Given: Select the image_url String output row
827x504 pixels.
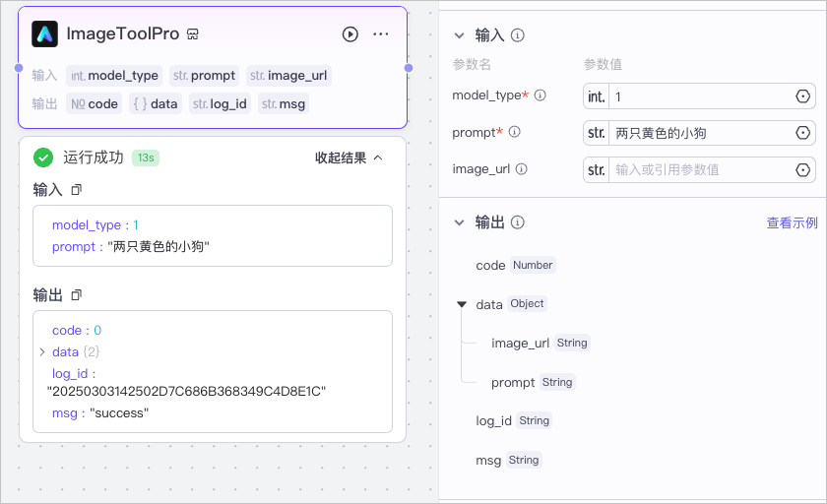Looking at the screenshot, I should tap(541, 344).
